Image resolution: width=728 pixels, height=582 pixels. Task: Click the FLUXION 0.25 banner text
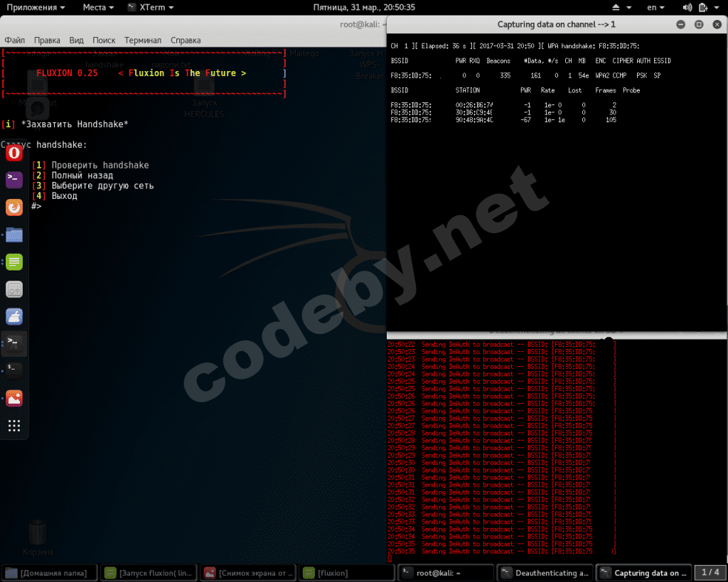click(67, 73)
